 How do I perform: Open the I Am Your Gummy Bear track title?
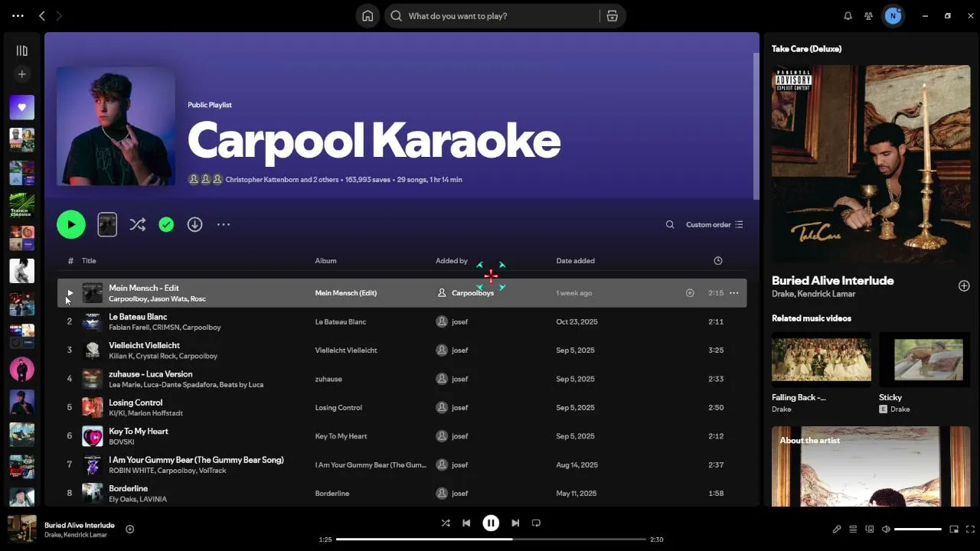(x=196, y=460)
